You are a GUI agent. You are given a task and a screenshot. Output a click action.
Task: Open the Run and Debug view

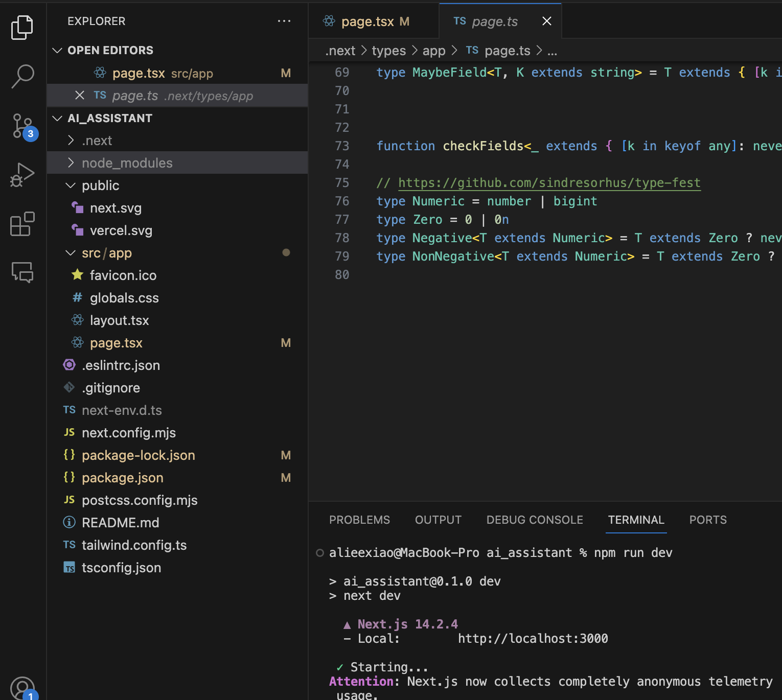point(22,175)
